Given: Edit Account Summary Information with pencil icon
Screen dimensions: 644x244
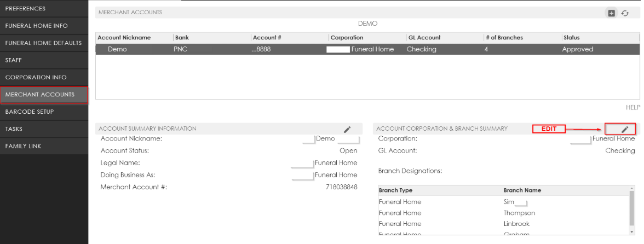Looking at the screenshot, I should click(347, 129).
